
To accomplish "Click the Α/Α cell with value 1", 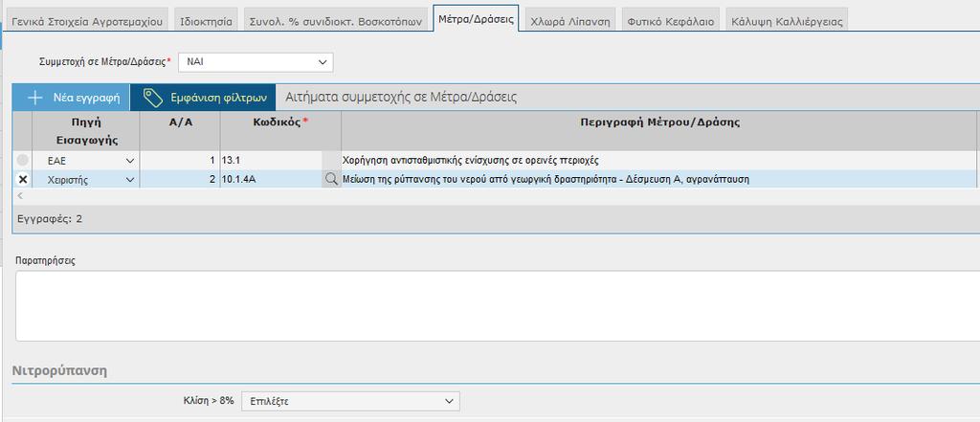I will click(x=180, y=161).
